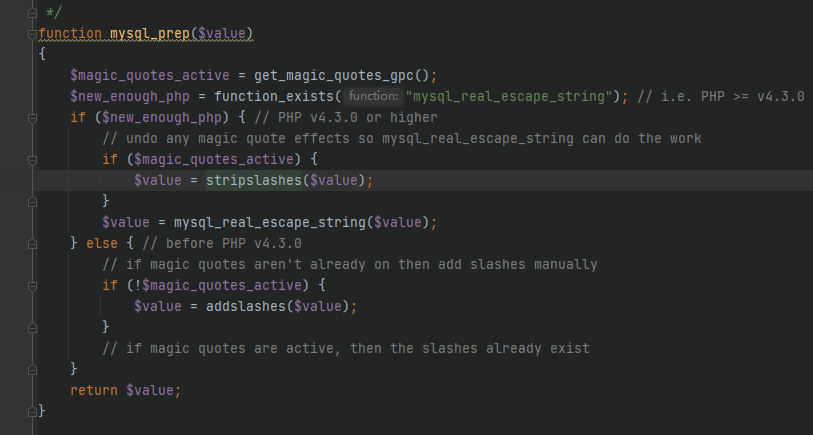The image size is (813, 435).
Task: Click the 'add slashes manually' comment line
Action: point(350,265)
